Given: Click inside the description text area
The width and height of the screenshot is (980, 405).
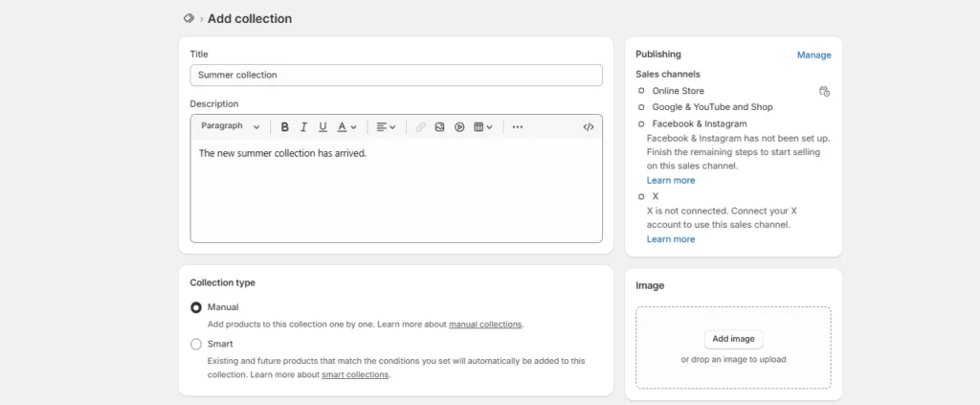Looking at the screenshot, I should coord(396,191).
